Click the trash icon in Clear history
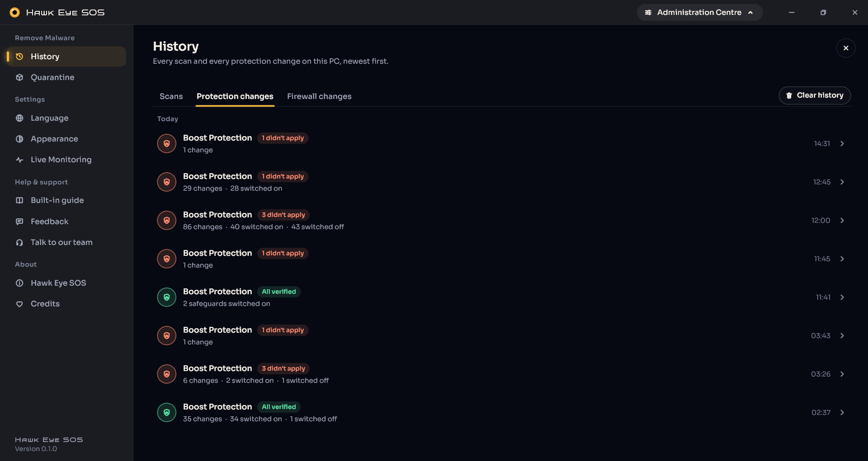This screenshot has width=868, height=461. 789,95
